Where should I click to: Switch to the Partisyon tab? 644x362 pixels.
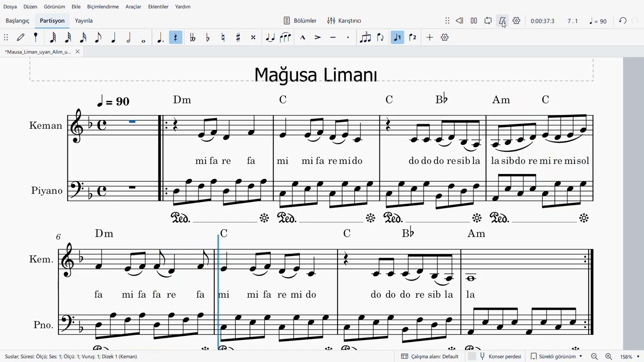tap(52, 21)
